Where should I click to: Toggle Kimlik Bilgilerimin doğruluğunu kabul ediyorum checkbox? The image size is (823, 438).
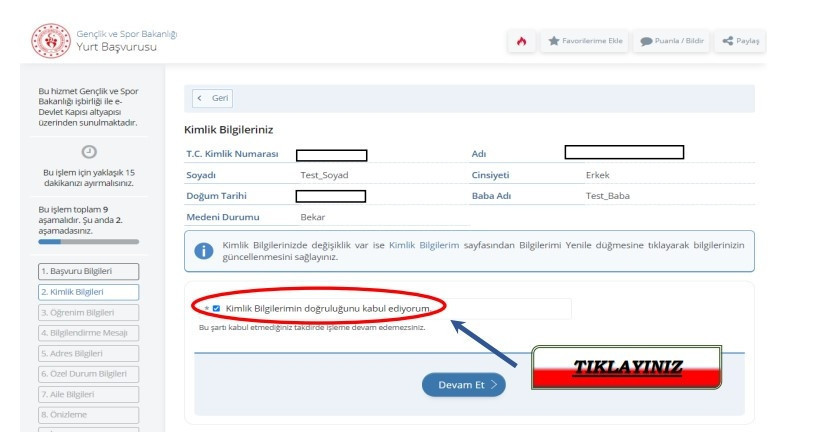pos(216,308)
